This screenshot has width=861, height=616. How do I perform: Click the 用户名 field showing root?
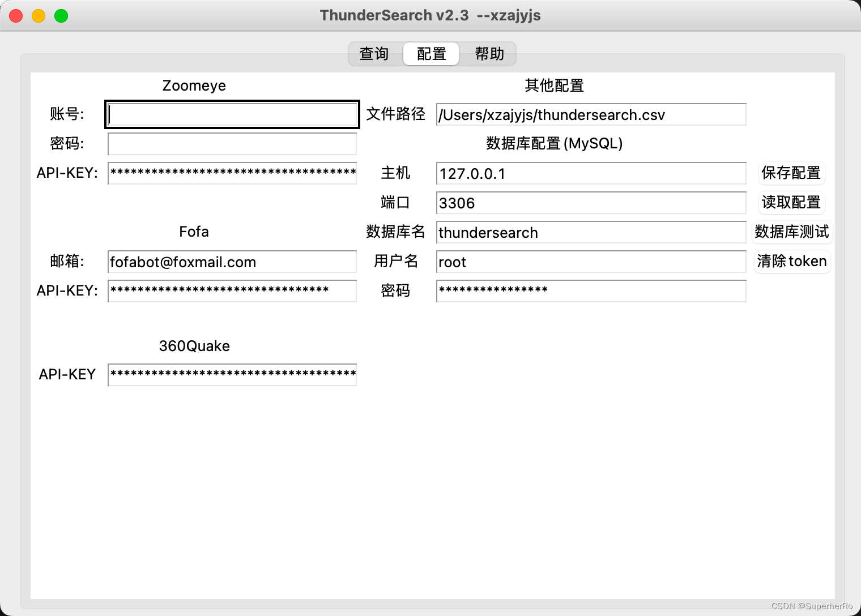591,262
